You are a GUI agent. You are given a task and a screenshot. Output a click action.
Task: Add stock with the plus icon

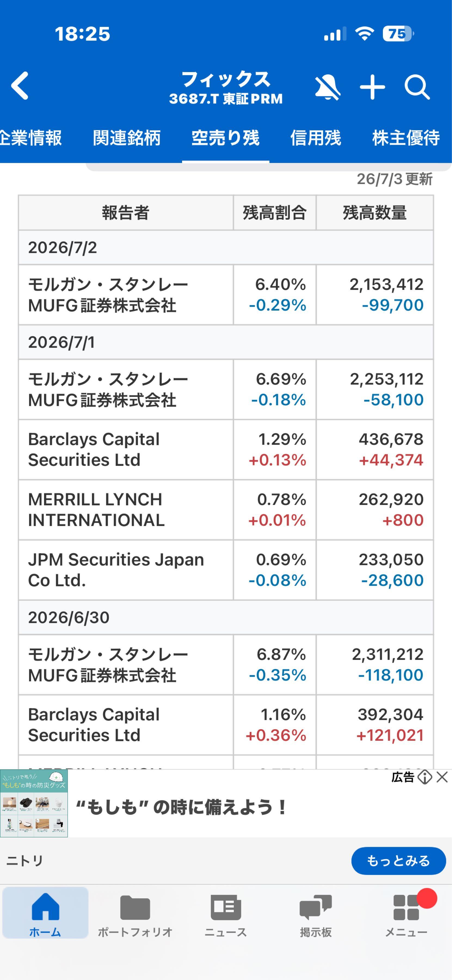coord(372,87)
